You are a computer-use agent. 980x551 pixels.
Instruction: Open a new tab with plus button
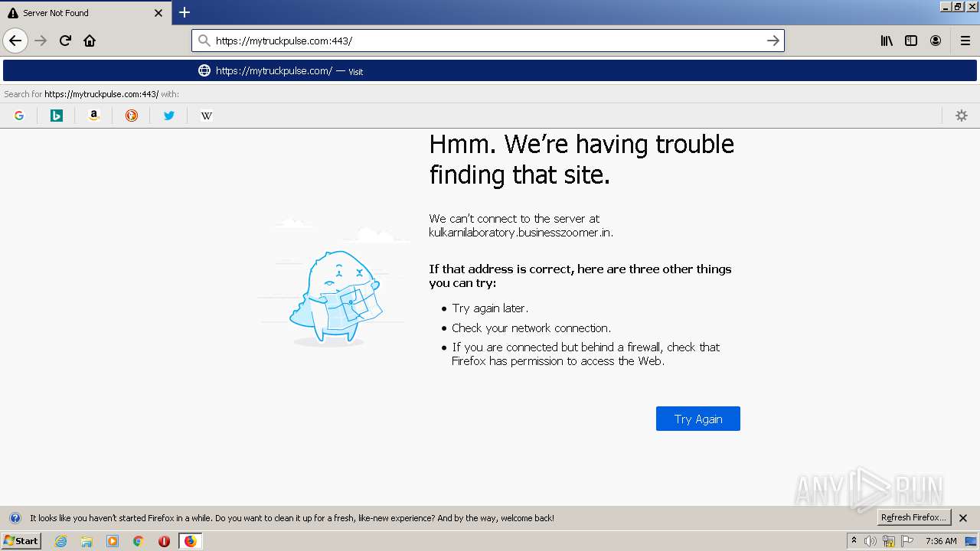point(185,12)
